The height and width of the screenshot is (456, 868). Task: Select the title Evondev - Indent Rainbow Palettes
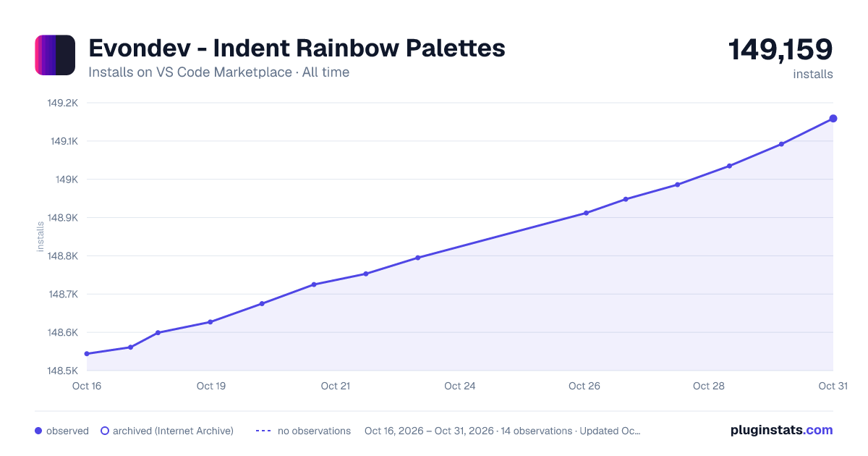pyautogui.click(x=297, y=48)
